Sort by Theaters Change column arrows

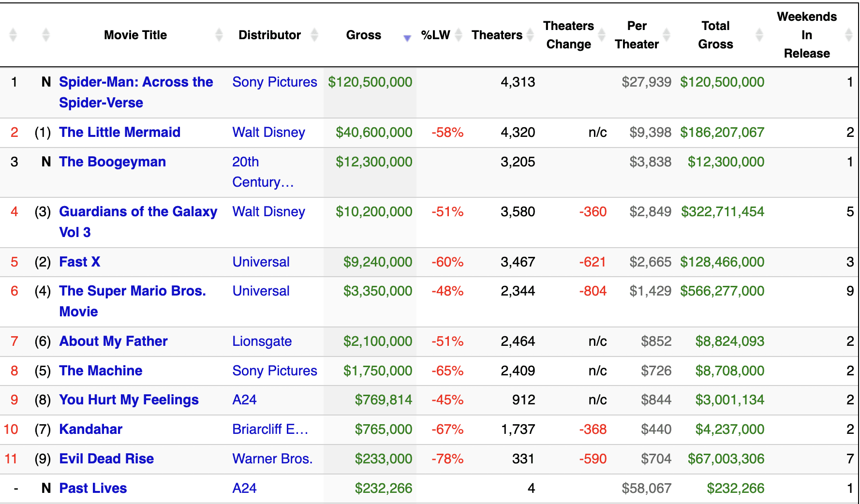point(602,35)
